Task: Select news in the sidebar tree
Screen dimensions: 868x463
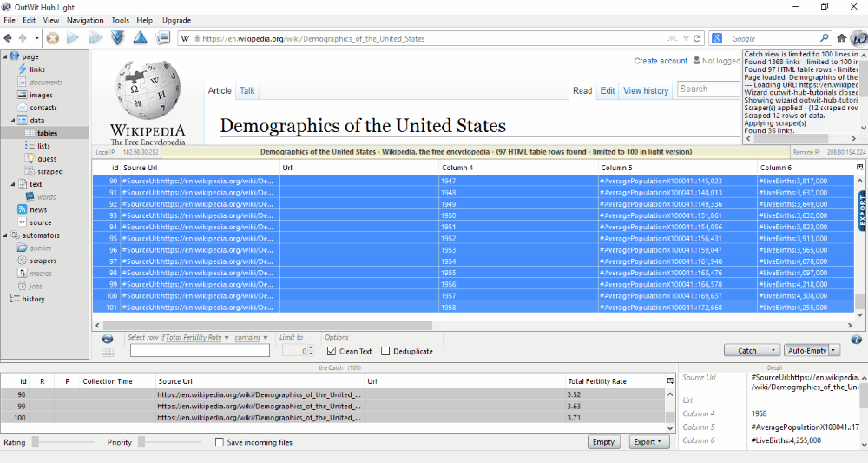Action: 38,209
